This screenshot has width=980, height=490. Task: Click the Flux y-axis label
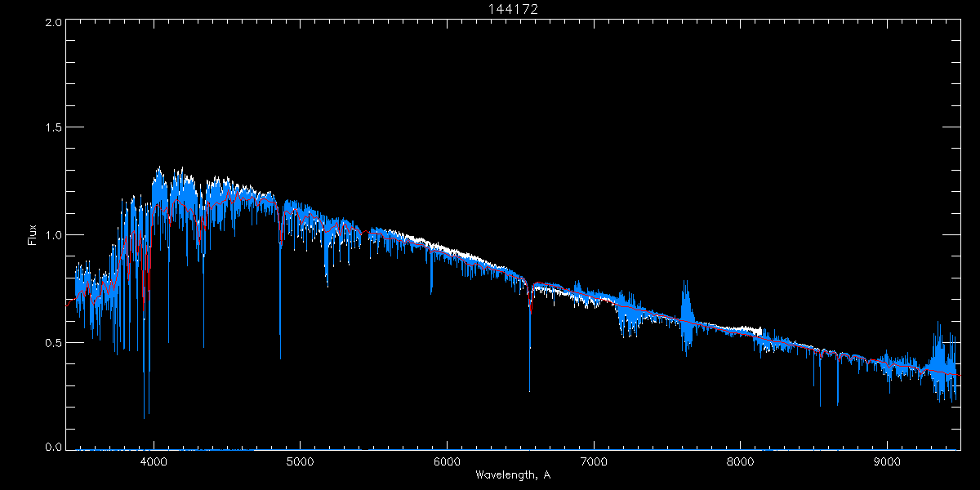coord(33,235)
